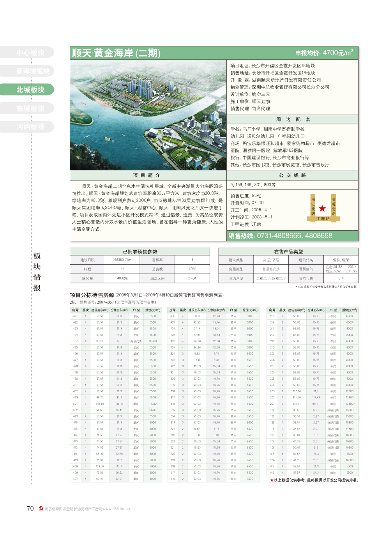
Task: Select the 幼儿园 line listing 诺贝尔幼儿园
Action: pyautogui.click(x=267, y=136)
